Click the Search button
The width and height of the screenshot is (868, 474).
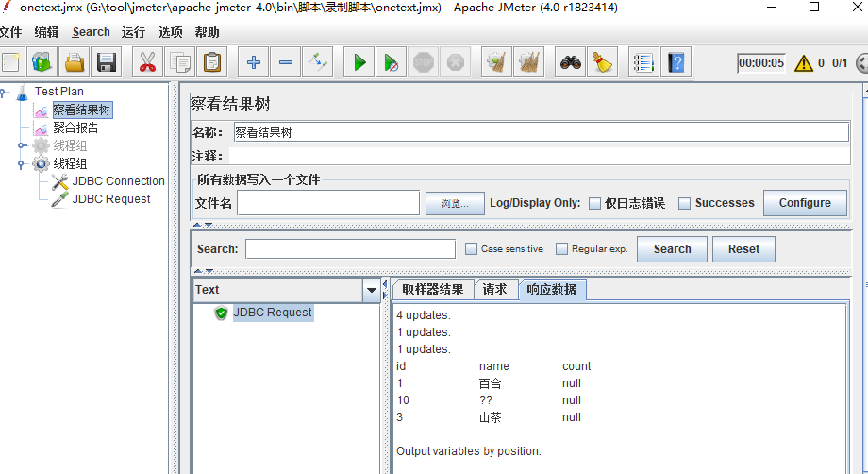672,249
